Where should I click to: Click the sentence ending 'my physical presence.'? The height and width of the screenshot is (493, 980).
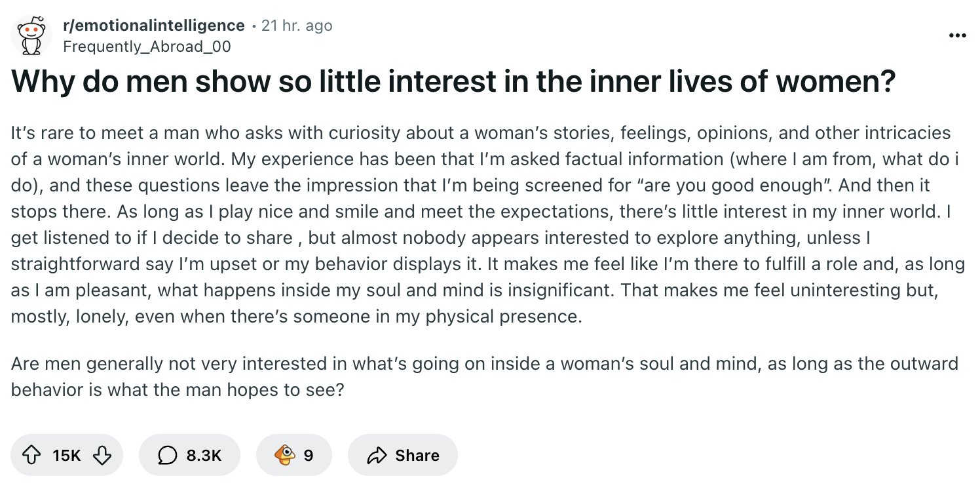click(x=295, y=317)
